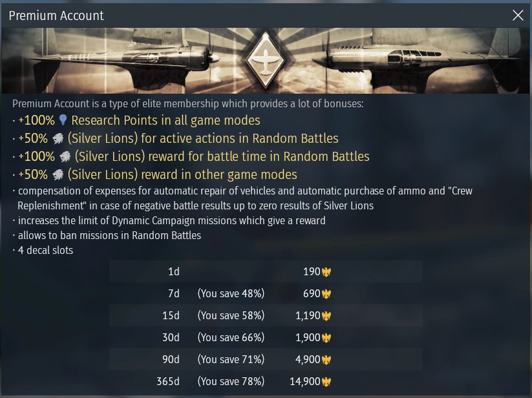Close the Premium Account window
The width and height of the screenshot is (532, 398).
(x=518, y=16)
